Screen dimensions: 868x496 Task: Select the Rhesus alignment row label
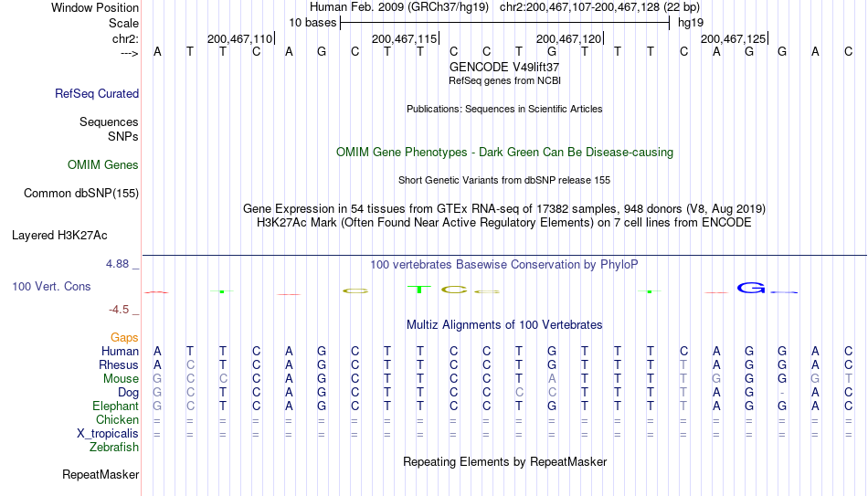click(119, 365)
